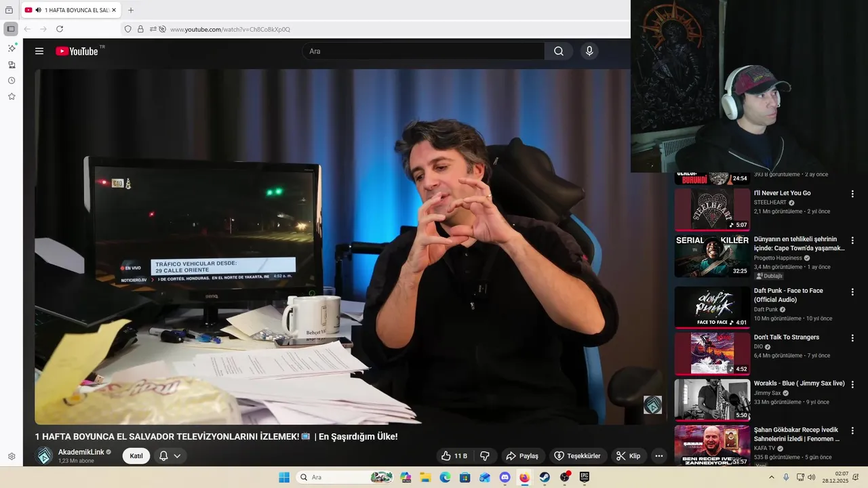The height and width of the screenshot is (488, 868).
Task: Click the Teşekkürler thanks button
Action: [577, 456]
